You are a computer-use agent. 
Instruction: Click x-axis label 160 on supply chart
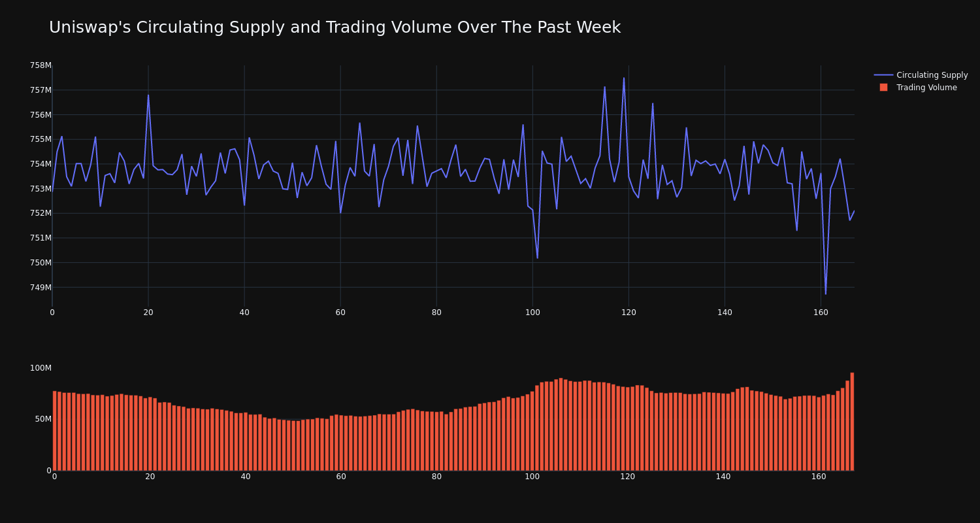tap(821, 312)
